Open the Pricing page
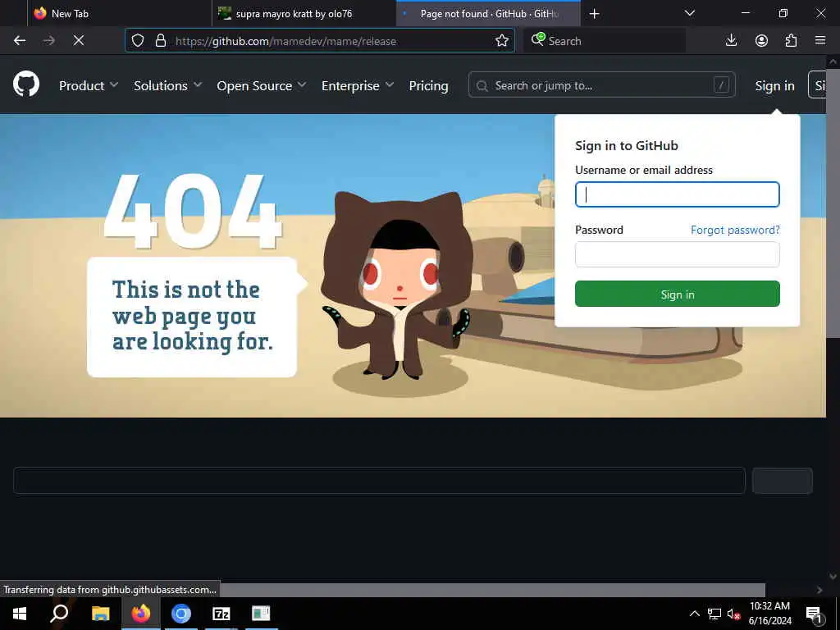 [x=428, y=85]
